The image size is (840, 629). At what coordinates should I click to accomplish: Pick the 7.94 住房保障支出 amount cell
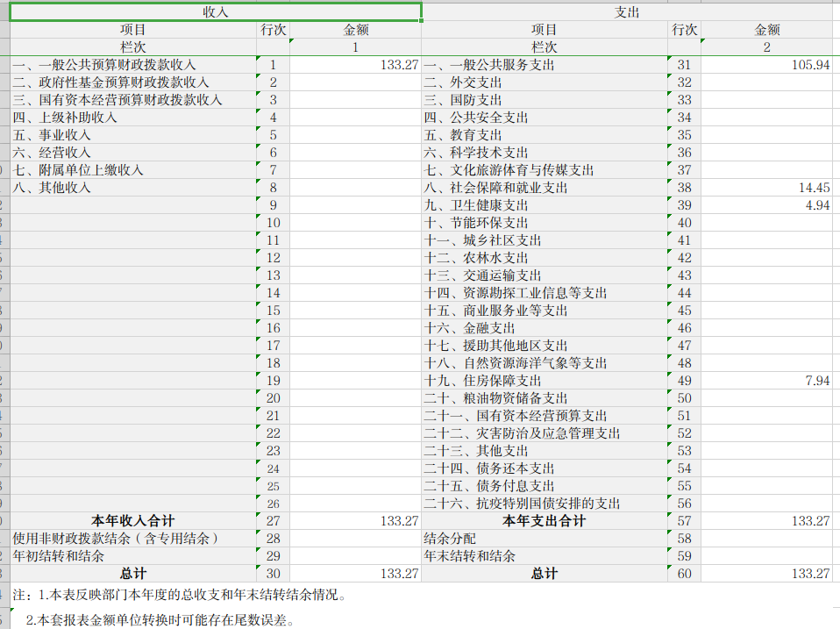(766, 381)
